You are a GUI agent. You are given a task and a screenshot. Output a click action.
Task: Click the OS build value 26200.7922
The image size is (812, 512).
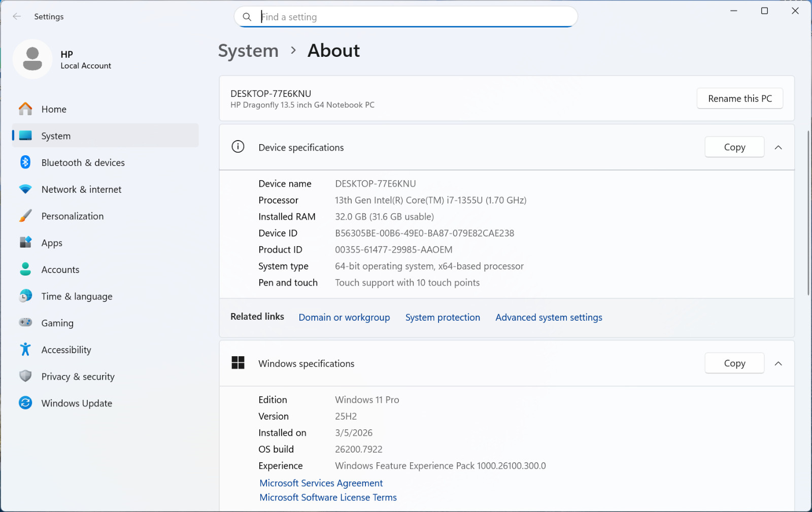click(358, 449)
